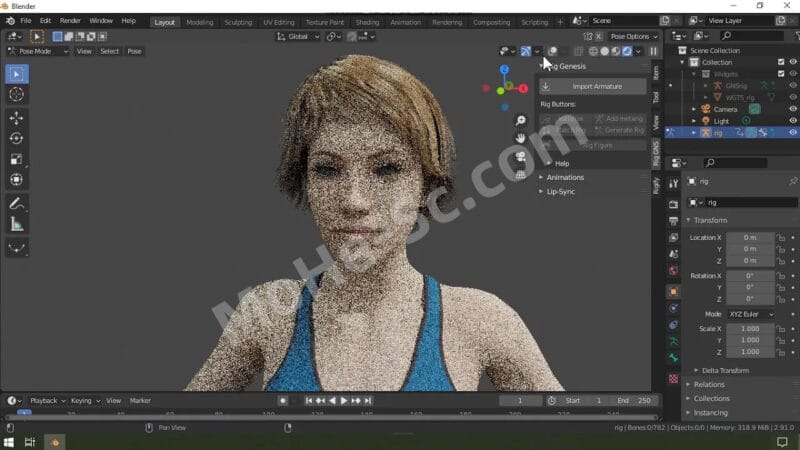Open the Render properties tab icon
This screenshot has height=450, width=800.
click(x=673, y=204)
